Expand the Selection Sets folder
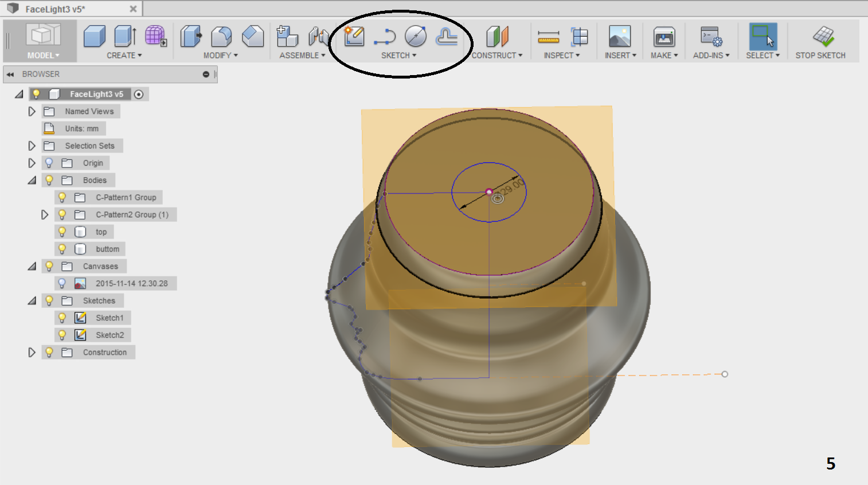868x485 pixels. 32,146
